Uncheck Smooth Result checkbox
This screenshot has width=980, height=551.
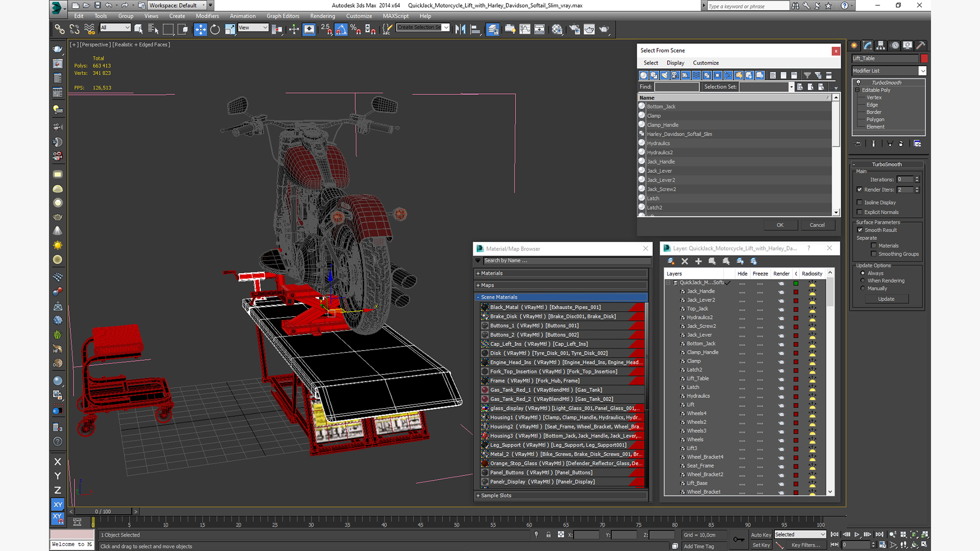(860, 230)
